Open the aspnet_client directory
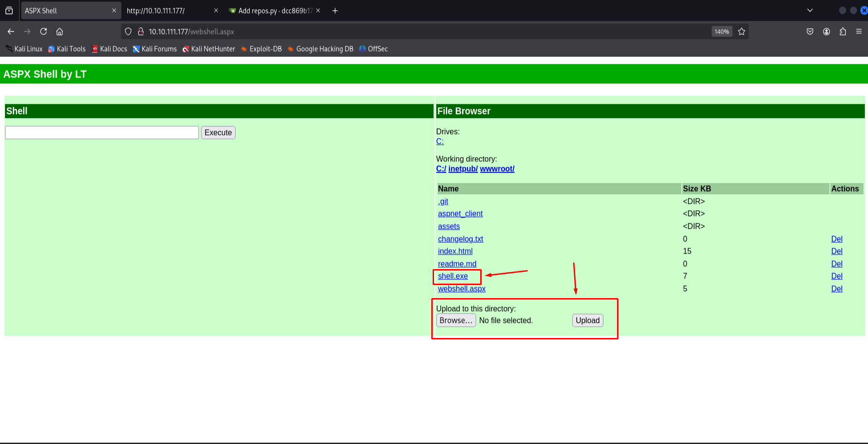Viewport: 868px width, 444px height. pos(460,213)
